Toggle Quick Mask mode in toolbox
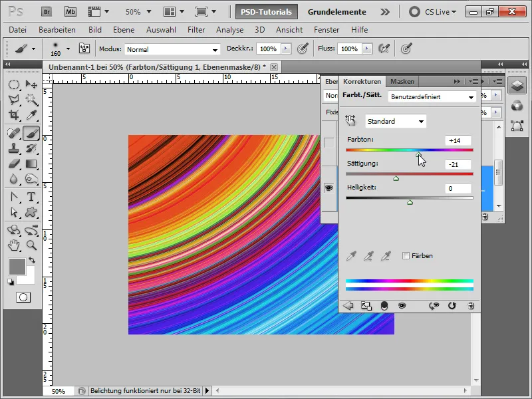The width and height of the screenshot is (532, 399). [23, 297]
